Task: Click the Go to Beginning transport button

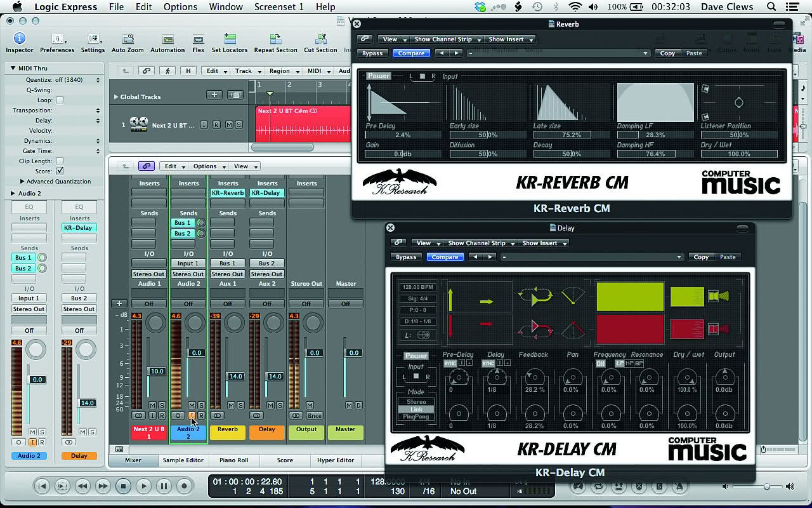Action: click(42, 486)
